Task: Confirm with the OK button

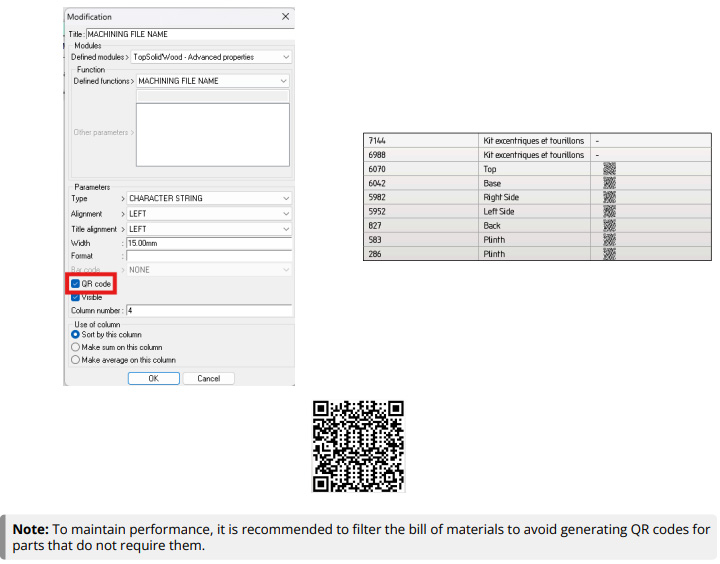Action: point(154,378)
